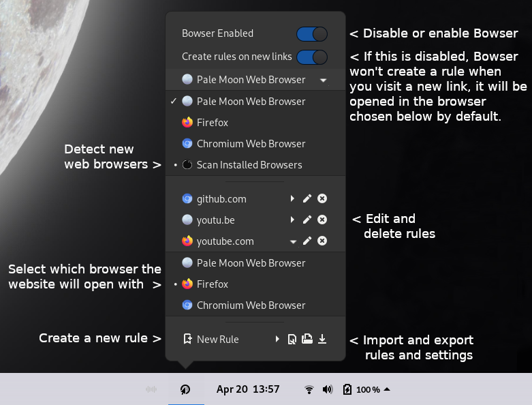Edit the github.com rule pencil icon

coord(307,198)
